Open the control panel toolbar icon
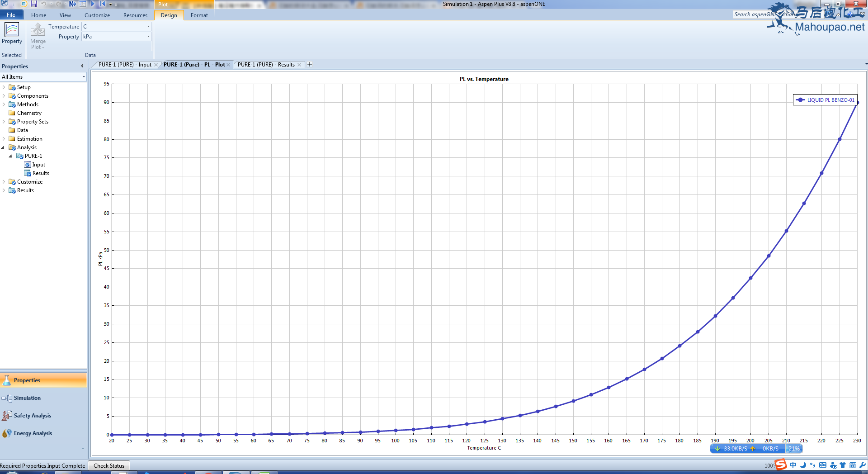The height and width of the screenshot is (474, 868). point(83,4)
